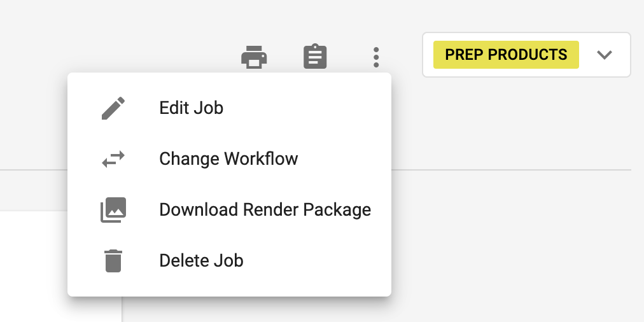This screenshot has height=322, width=644.
Task: Select Download Render Package label in menu
Action: coord(265,210)
